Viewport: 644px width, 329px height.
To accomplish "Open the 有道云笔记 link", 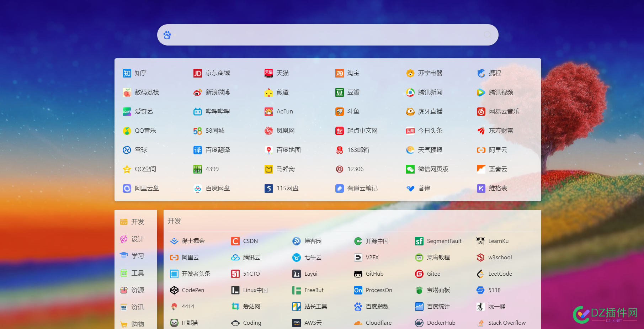I will [x=356, y=189].
